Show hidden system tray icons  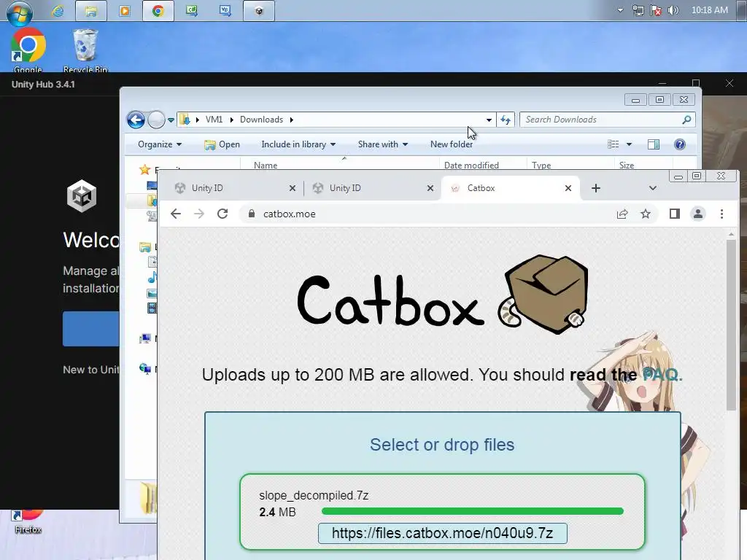click(620, 10)
